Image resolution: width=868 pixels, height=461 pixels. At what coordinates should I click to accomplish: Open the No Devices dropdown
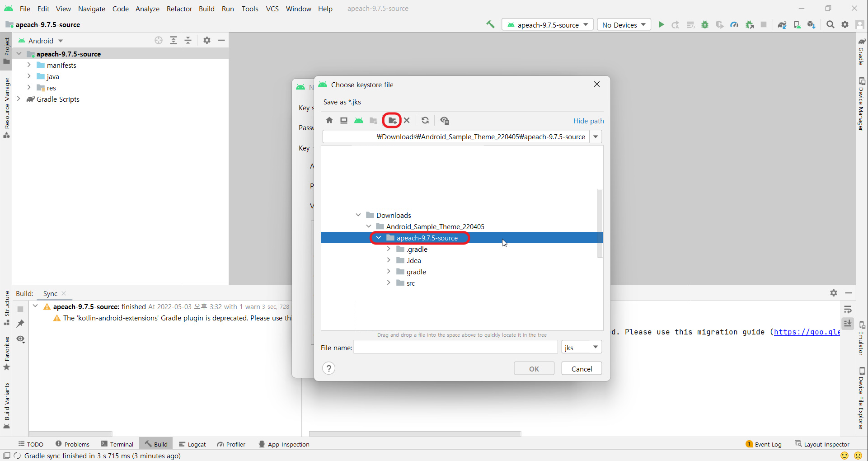tap(624, 25)
